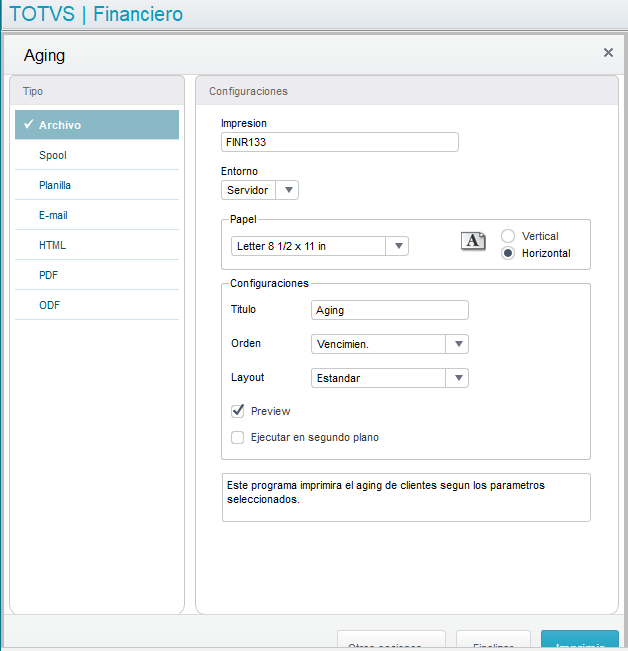The width and height of the screenshot is (628, 651).
Task: Click the Aging dialog heading
Action: pos(44,56)
